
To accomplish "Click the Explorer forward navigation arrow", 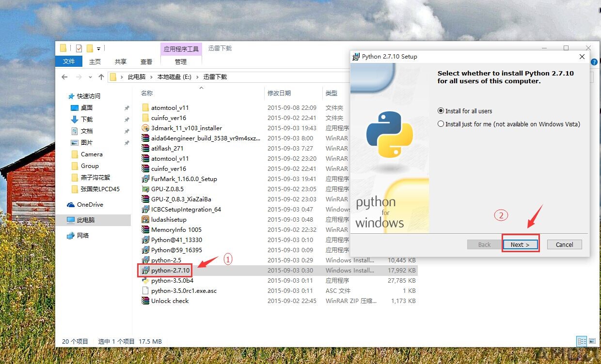I will 78,77.
